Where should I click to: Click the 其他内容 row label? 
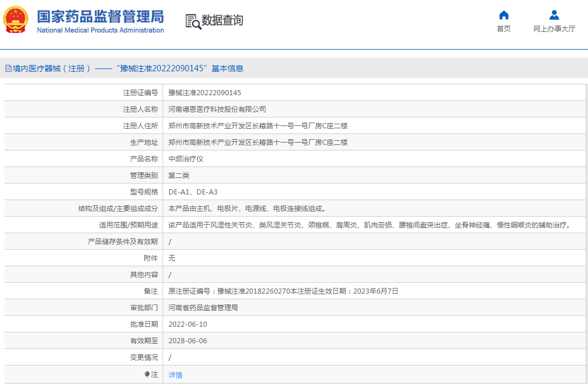(144, 275)
